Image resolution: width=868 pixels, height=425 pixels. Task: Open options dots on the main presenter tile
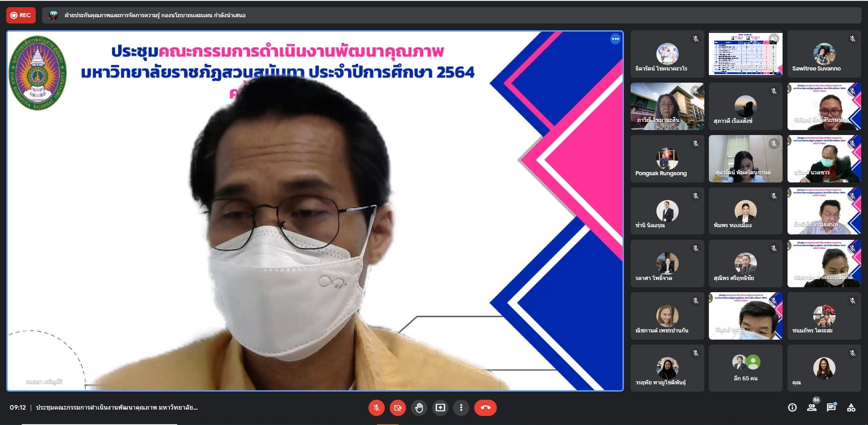tap(615, 39)
